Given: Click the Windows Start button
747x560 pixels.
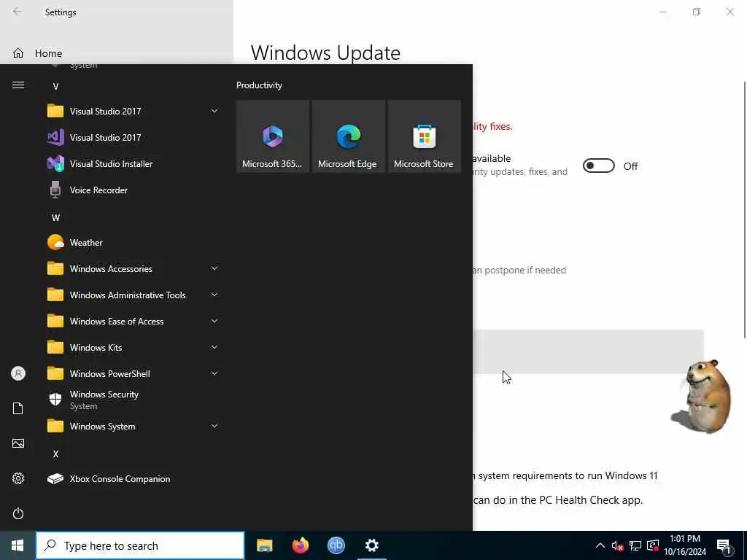Looking at the screenshot, I should [x=18, y=545].
